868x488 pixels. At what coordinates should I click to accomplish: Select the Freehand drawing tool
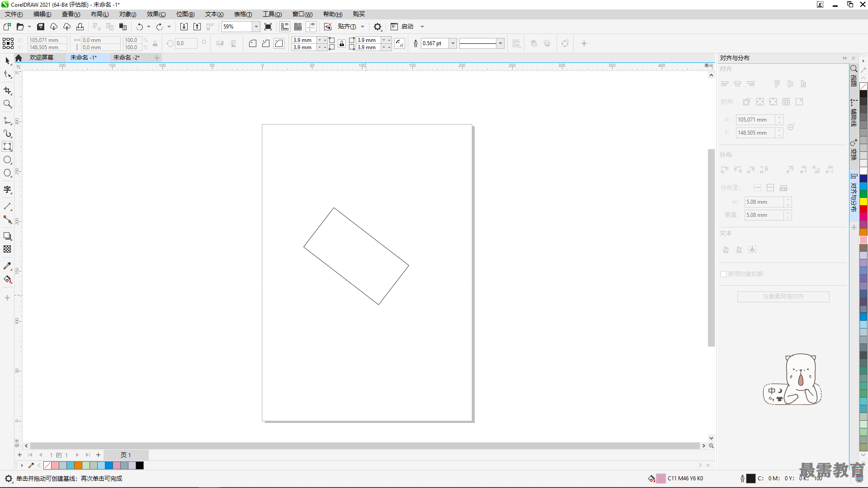(7, 121)
